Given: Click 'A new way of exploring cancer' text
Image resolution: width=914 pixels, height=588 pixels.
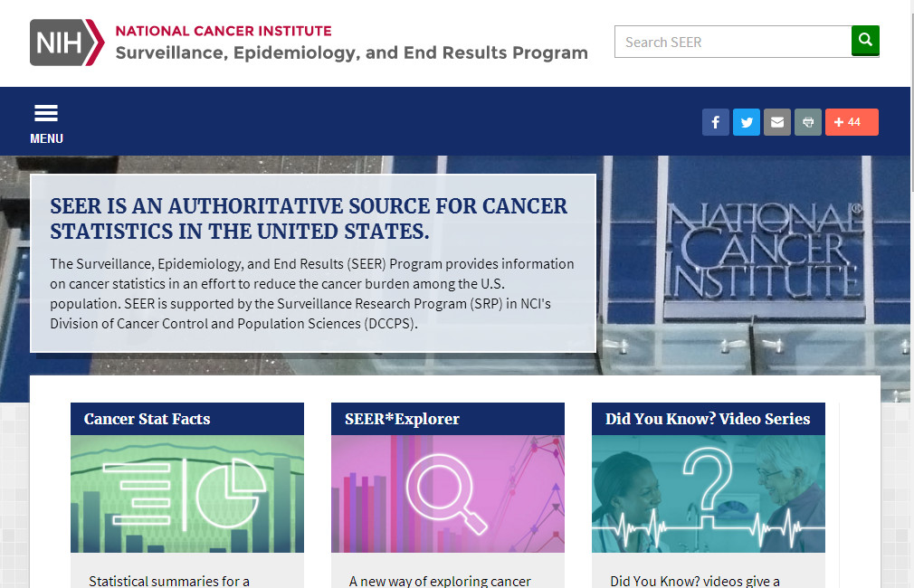Looking at the screenshot, I should point(440,581).
